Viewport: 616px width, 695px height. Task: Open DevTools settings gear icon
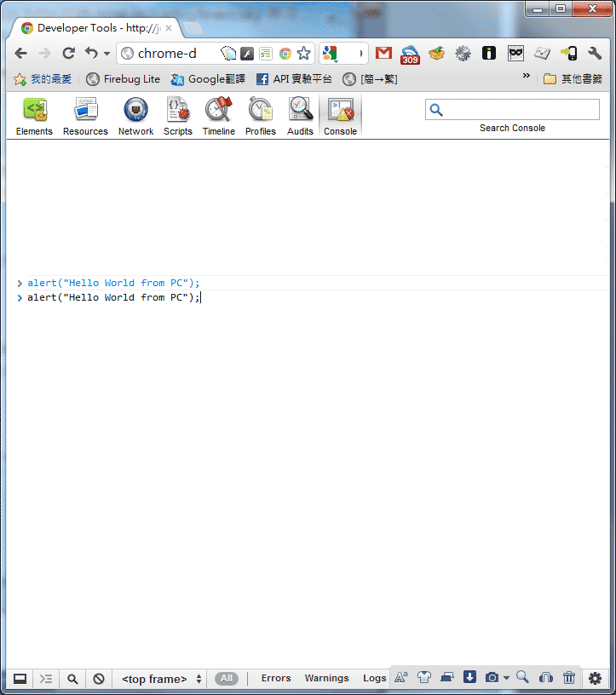click(595, 678)
